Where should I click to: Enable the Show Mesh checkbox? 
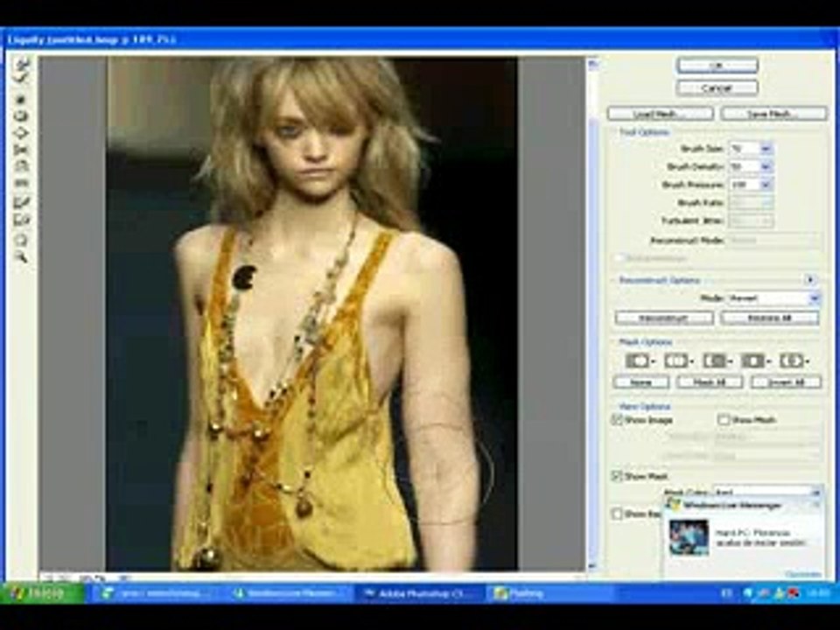pos(724,420)
